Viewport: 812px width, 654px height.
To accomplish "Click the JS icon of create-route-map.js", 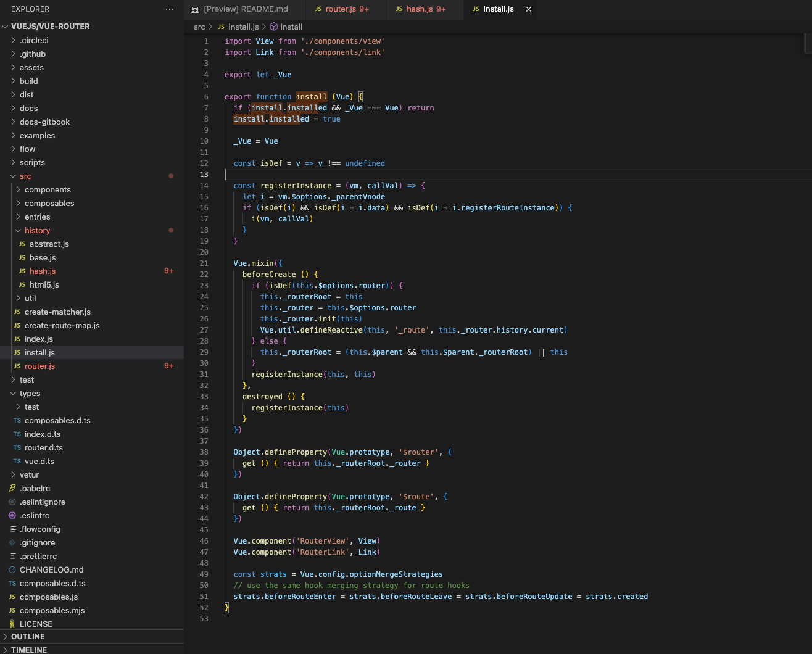I will pyautogui.click(x=17, y=326).
